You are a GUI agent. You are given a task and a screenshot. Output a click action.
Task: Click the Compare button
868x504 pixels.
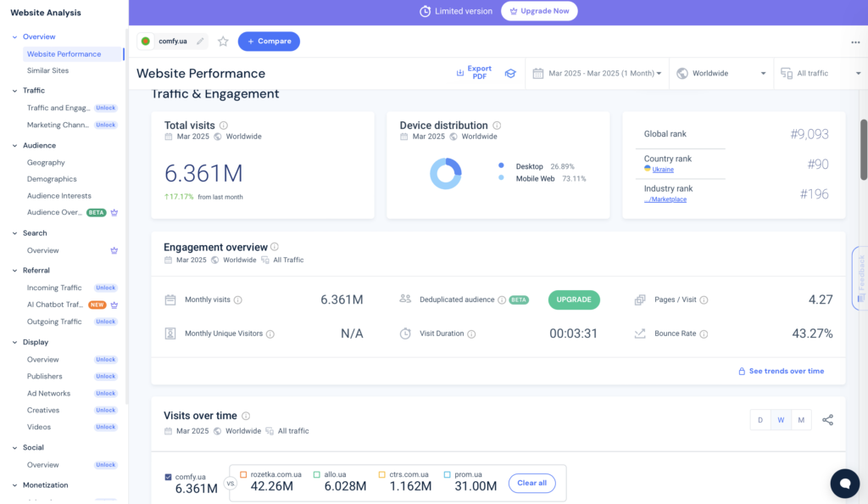(x=269, y=41)
